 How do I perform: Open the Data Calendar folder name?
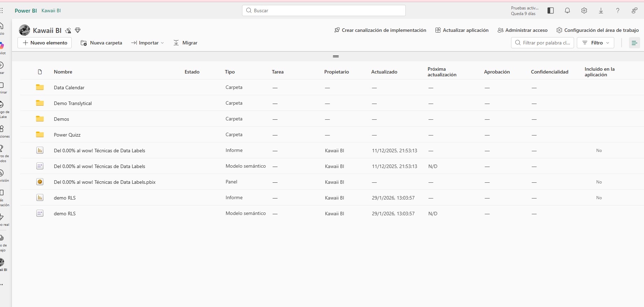pyautogui.click(x=69, y=88)
